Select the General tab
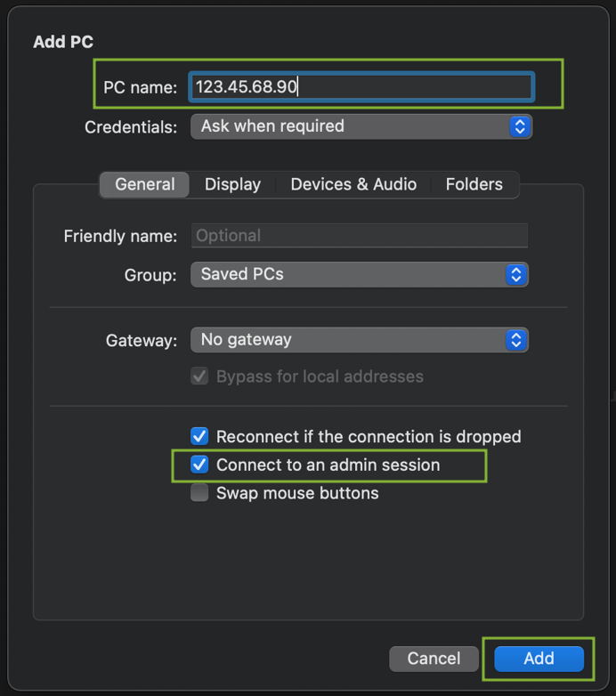This screenshot has height=696, width=616. click(x=145, y=184)
